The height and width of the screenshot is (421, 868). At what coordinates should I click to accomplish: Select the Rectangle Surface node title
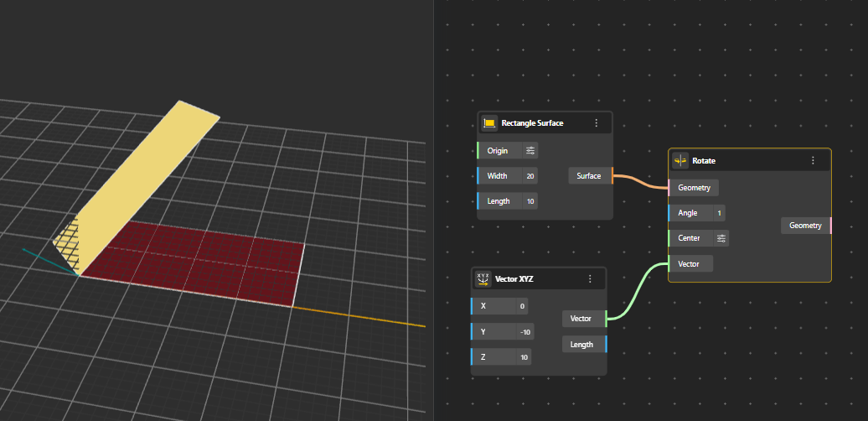532,123
